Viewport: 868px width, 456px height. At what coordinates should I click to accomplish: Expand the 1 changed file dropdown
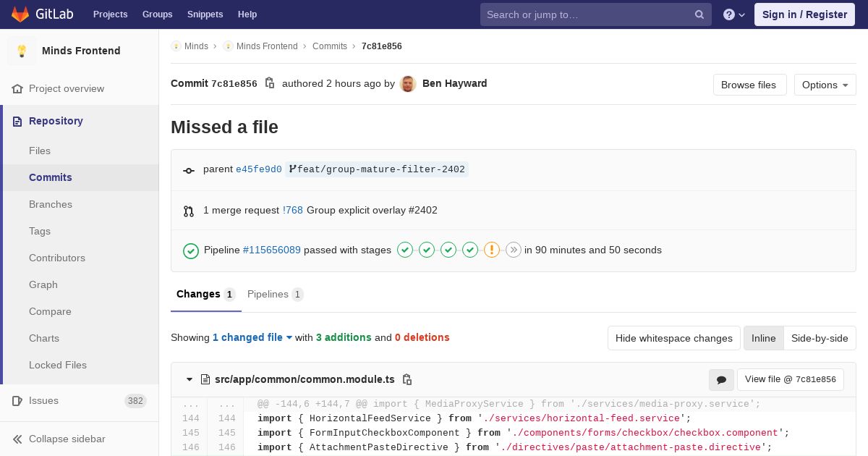point(252,337)
